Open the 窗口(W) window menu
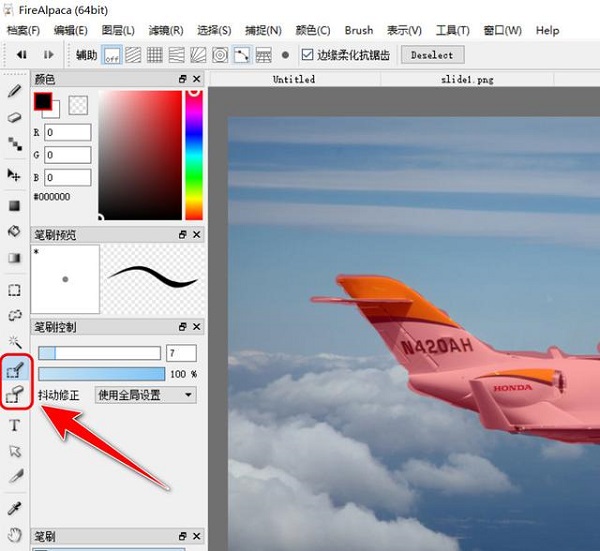Screen dimensions: 600x551 tap(502, 30)
